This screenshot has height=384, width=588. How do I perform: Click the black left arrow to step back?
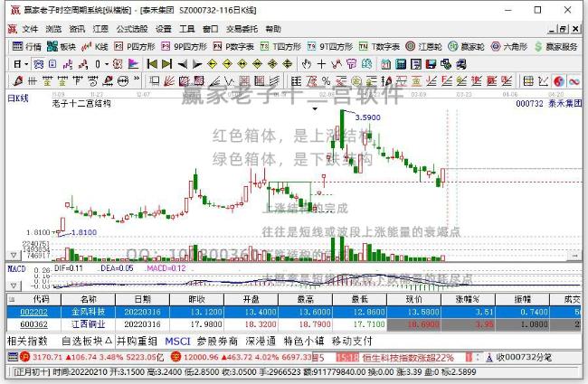pos(182,64)
